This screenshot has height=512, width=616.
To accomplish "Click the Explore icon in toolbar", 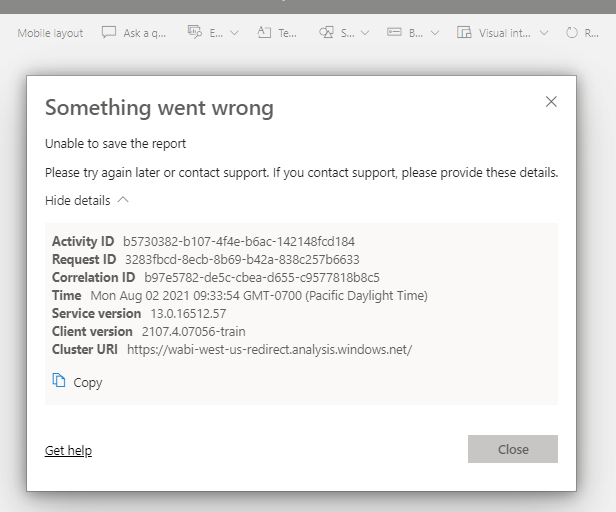I will 194,32.
